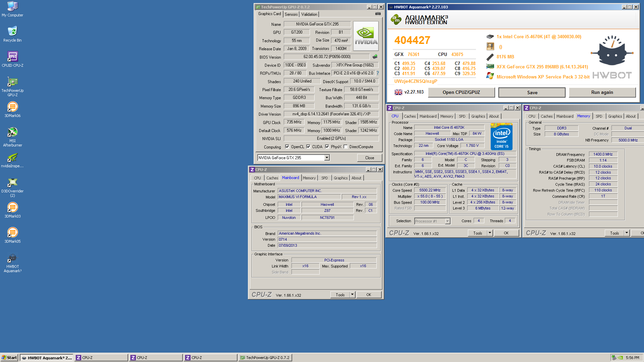Image resolution: width=644 pixels, height=362 pixels.
Task: Click Start button on taskbar
Action: [x=9, y=358]
